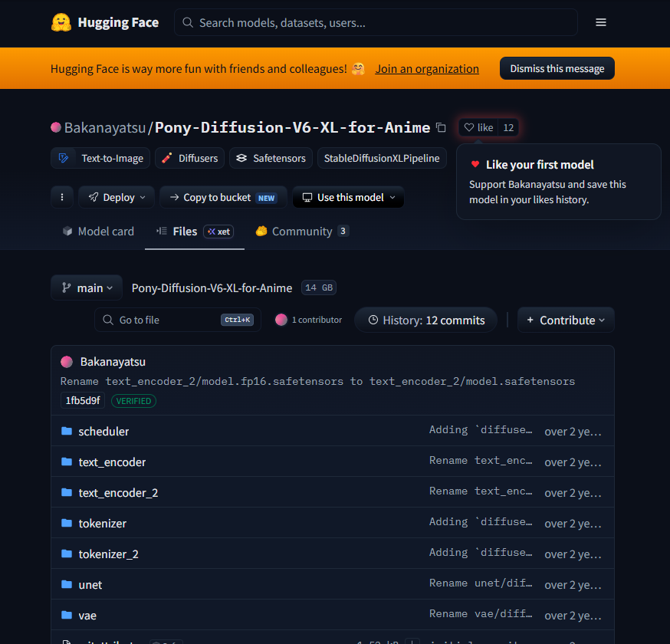Open the scheduler folder icon

67,431
